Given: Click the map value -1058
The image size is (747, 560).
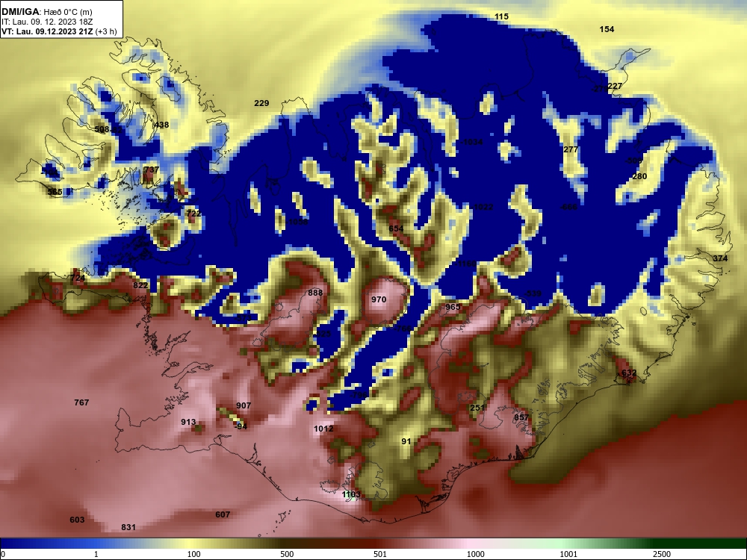Looking at the screenshot, I should coord(297,222).
